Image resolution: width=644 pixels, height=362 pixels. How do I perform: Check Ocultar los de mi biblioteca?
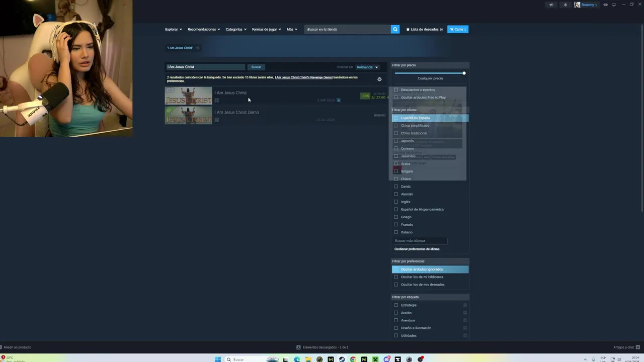(396, 277)
